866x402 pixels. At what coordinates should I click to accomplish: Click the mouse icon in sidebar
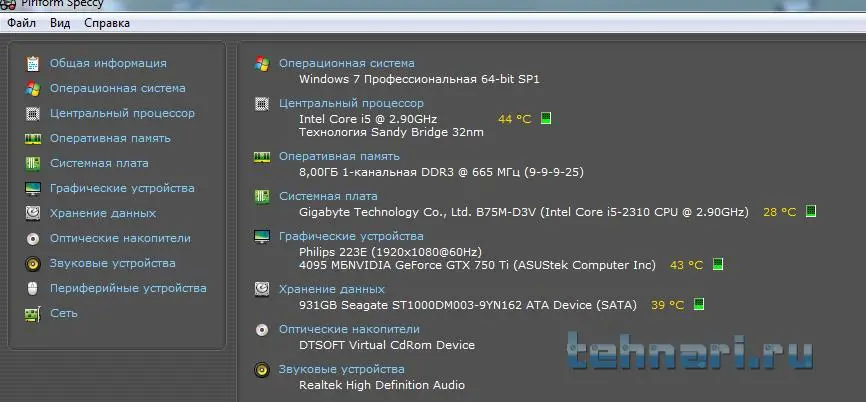click(33, 288)
